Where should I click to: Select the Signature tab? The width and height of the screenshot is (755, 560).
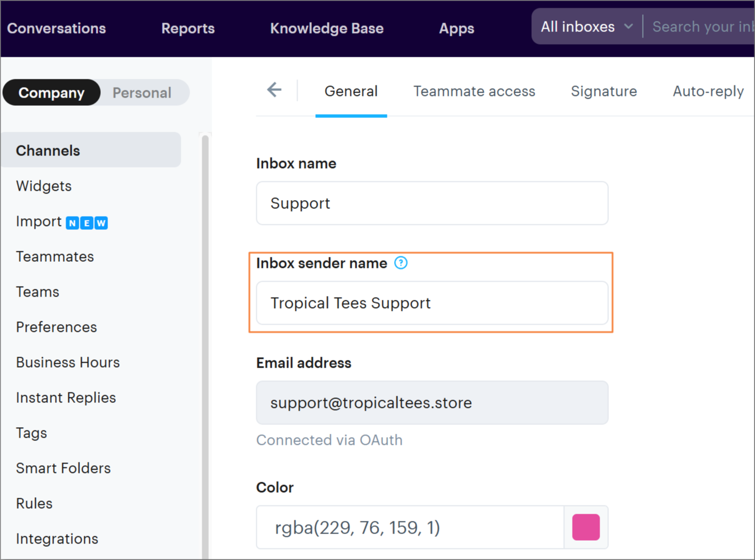tap(603, 91)
